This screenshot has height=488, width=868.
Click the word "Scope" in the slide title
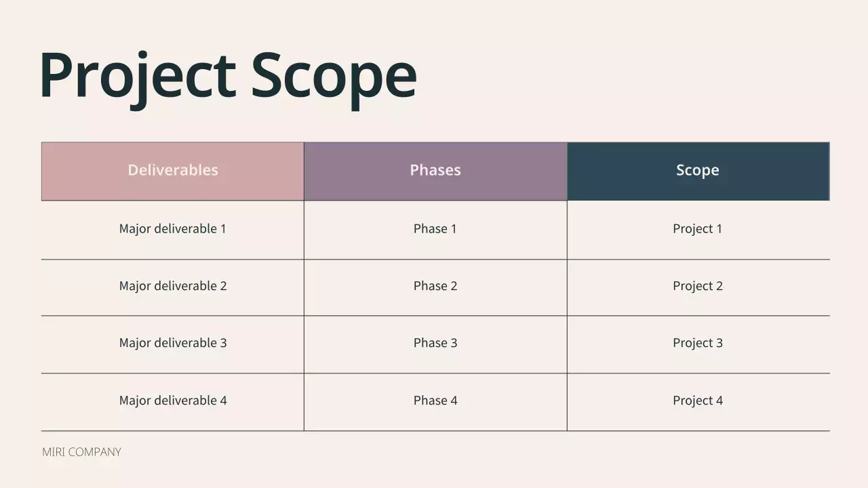333,75
